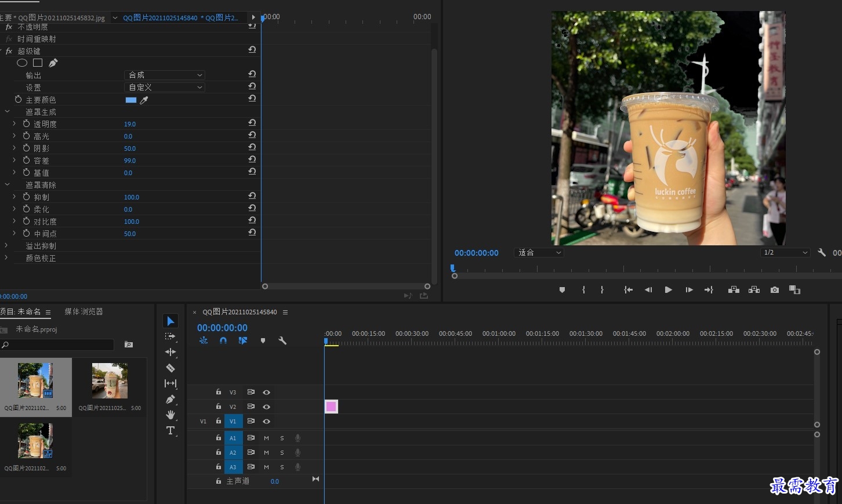Expand the 溢出抑制 section

[6, 245]
